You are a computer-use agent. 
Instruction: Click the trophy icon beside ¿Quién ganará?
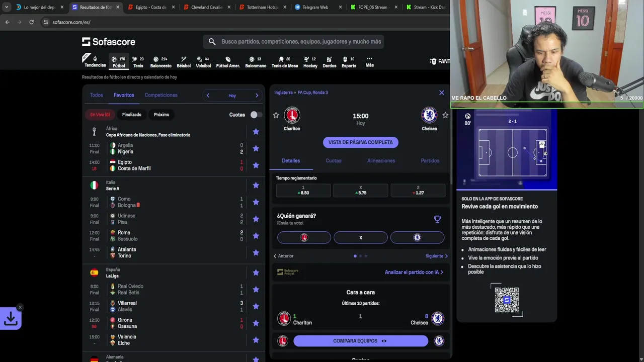pos(437,219)
